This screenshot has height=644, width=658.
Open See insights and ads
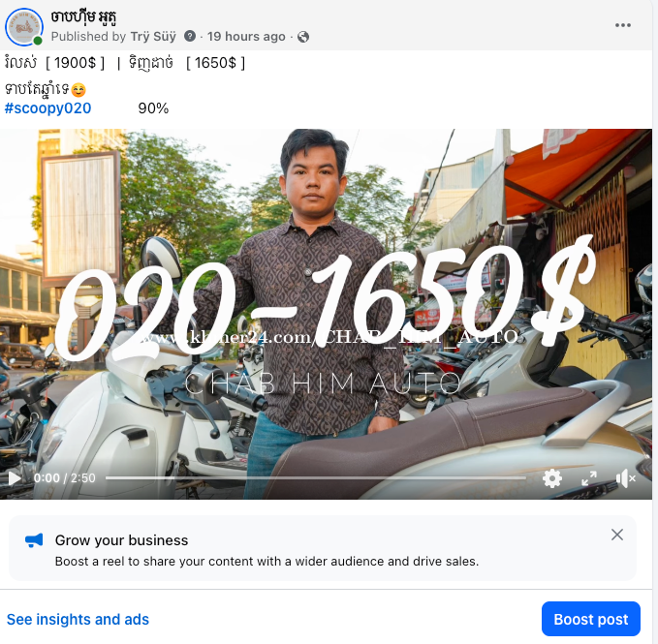78,619
